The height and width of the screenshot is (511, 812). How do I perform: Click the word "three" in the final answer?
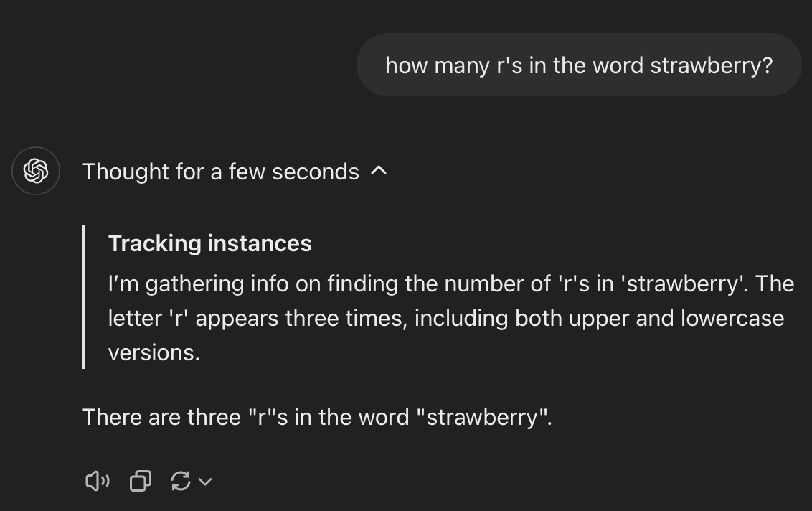tap(214, 416)
